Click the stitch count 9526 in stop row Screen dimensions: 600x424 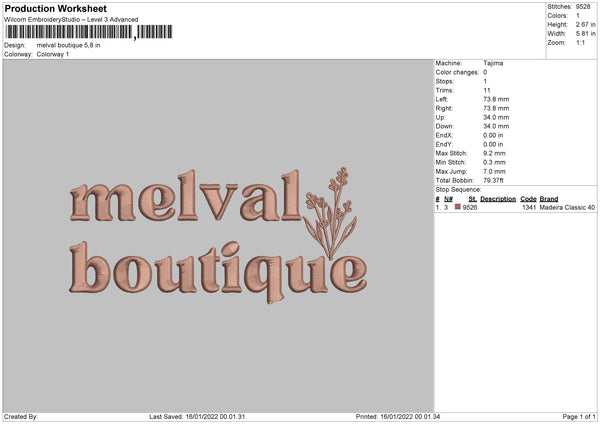coord(470,207)
